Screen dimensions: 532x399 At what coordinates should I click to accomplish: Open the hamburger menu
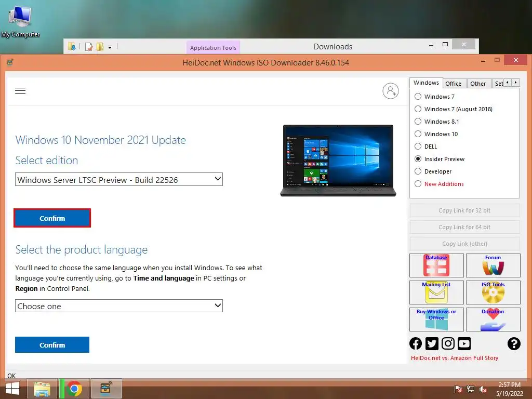20,90
